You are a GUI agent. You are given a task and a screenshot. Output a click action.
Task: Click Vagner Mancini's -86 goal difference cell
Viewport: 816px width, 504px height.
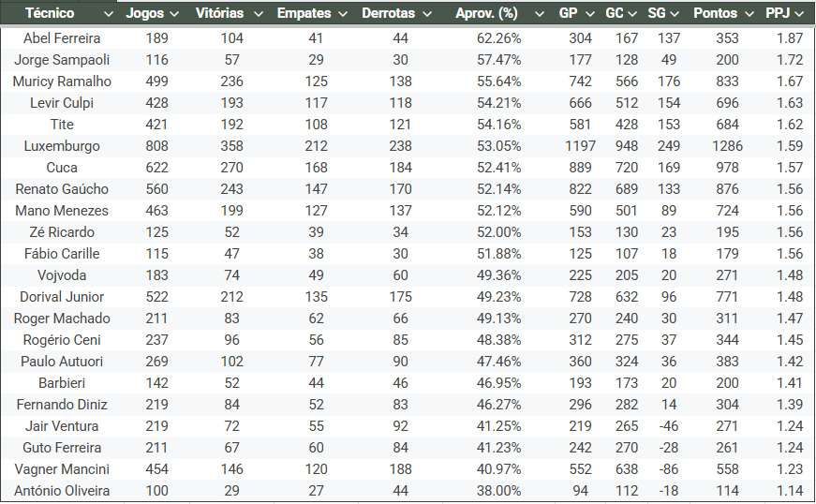pos(667,469)
